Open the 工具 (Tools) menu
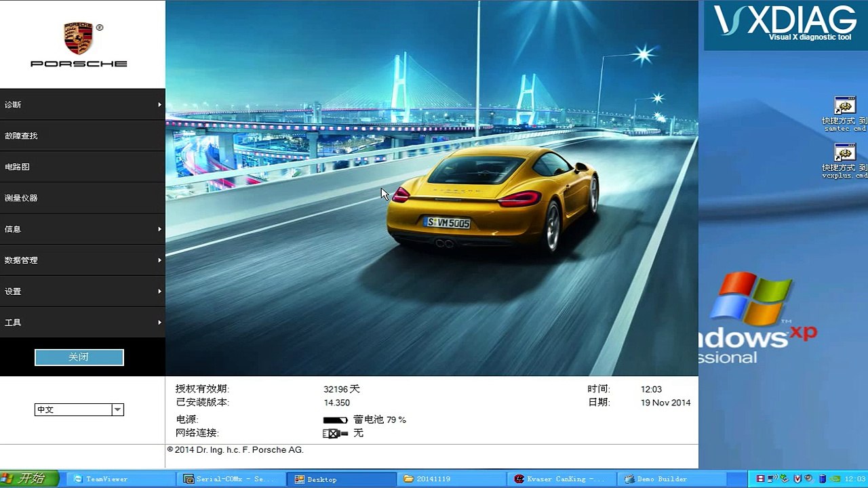 coord(82,323)
